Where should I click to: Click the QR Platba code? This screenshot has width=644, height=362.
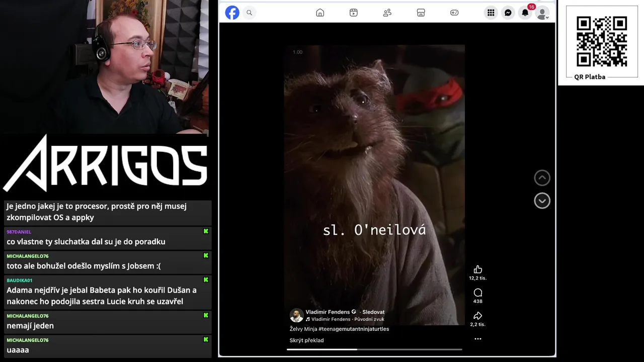coord(602,41)
